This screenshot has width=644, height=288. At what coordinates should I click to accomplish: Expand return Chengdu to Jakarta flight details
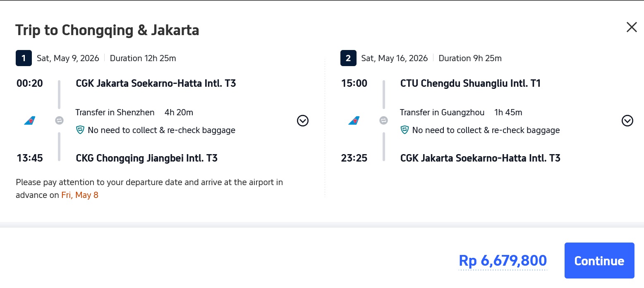point(627,121)
